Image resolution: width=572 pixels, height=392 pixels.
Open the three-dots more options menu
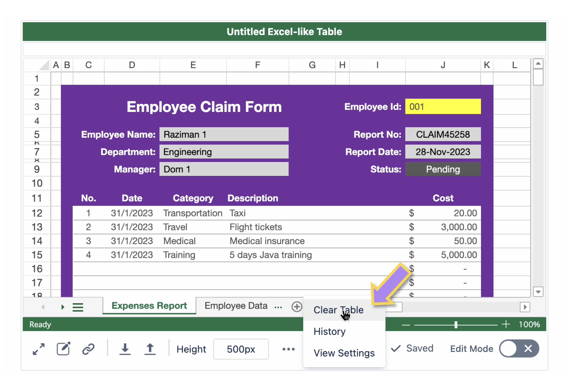tap(289, 349)
